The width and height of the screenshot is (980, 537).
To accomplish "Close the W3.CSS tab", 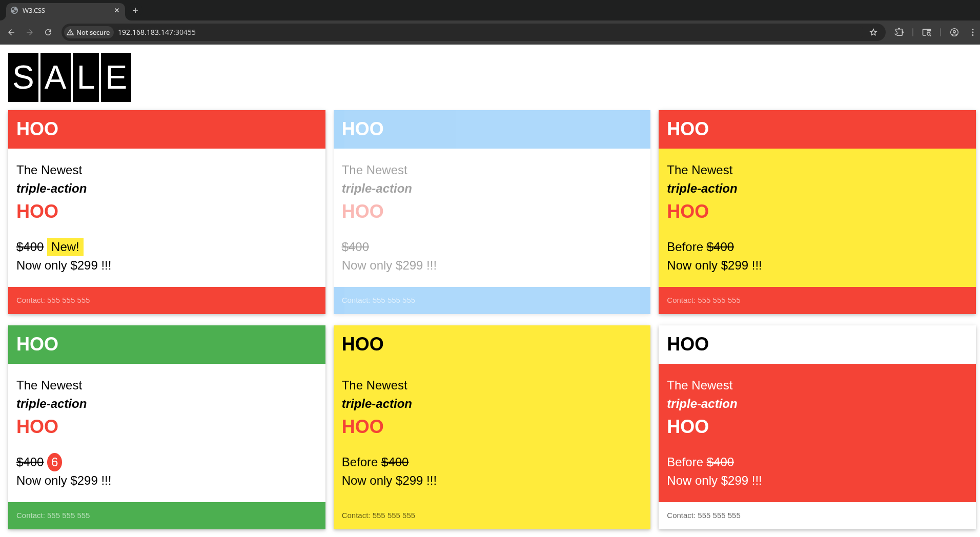I will point(117,10).
